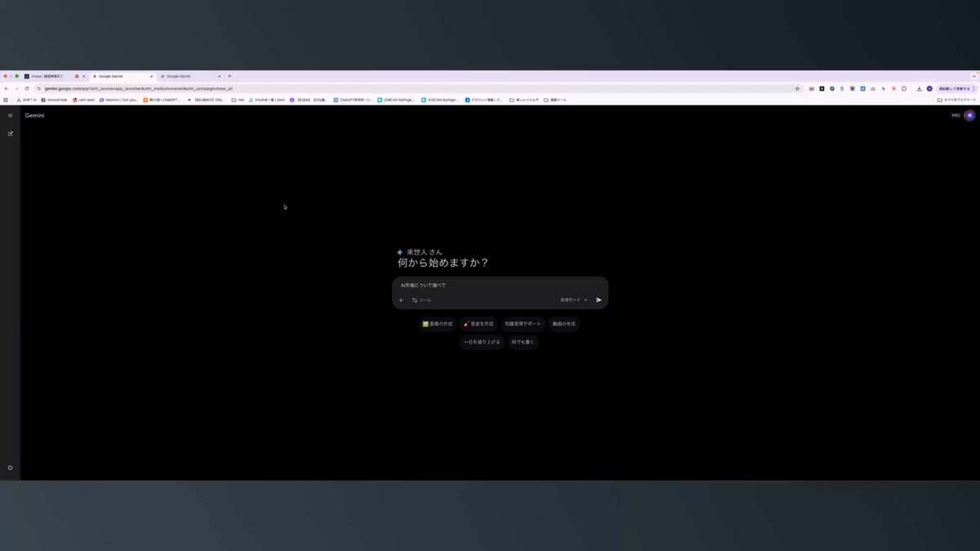
Task: Go back with the browser back arrow
Action: [7, 88]
